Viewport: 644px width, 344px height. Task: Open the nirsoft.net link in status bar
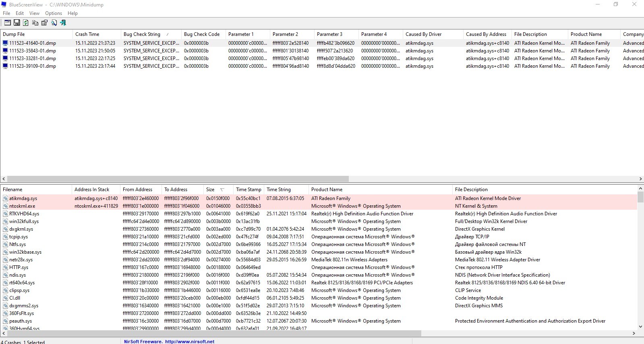190,342
